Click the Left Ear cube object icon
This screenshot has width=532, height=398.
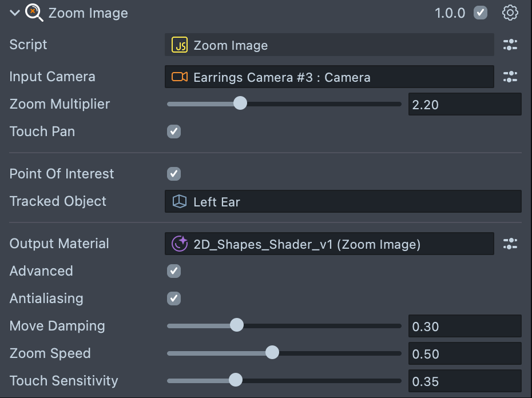click(180, 201)
